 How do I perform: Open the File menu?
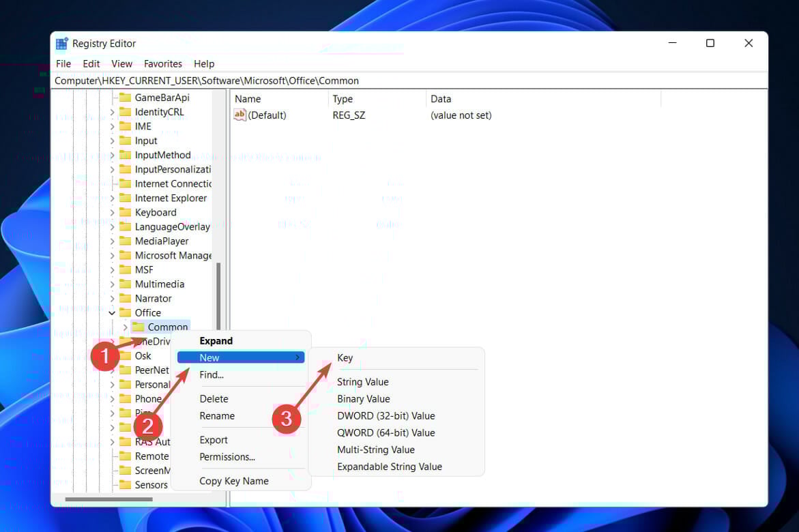click(63, 63)
